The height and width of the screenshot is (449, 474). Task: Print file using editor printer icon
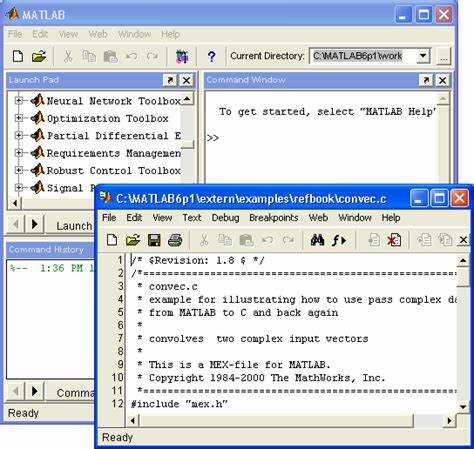(x=175, y=240)
